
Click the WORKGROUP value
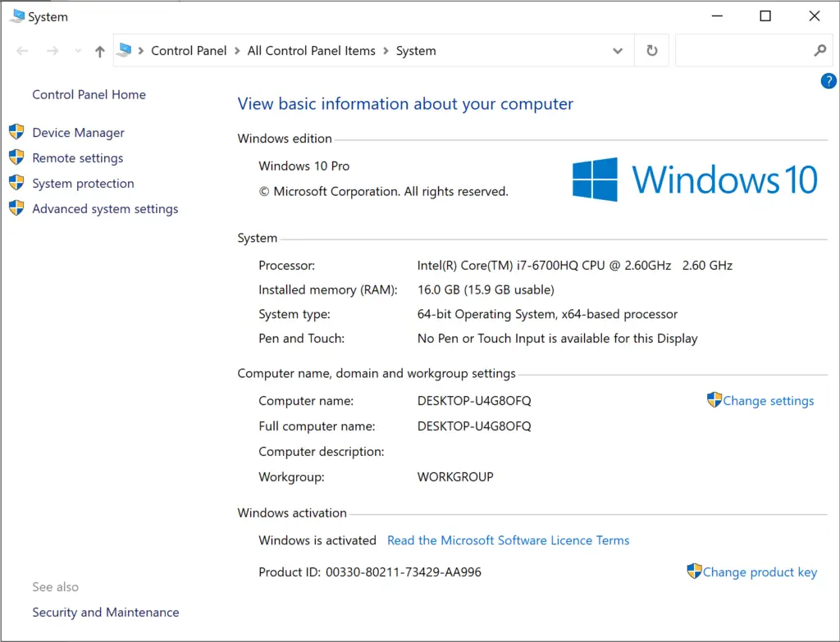pyautogui.click(x=455, y=477)
